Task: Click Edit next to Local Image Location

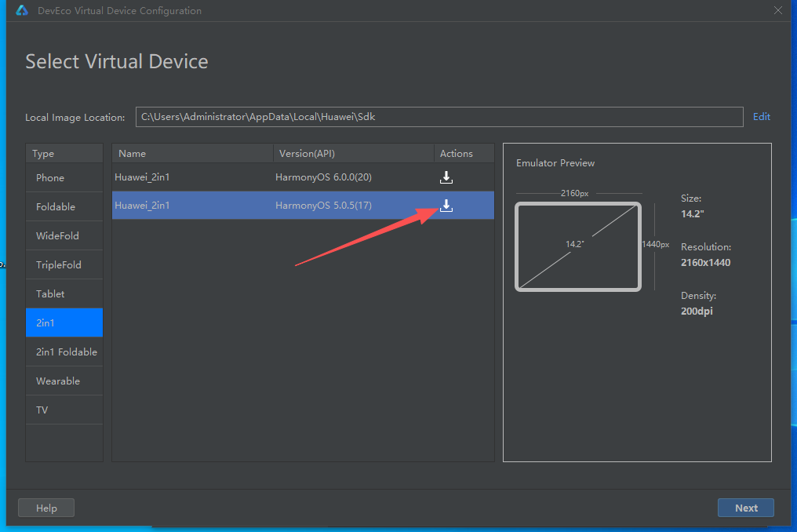Action: (761, 116)
